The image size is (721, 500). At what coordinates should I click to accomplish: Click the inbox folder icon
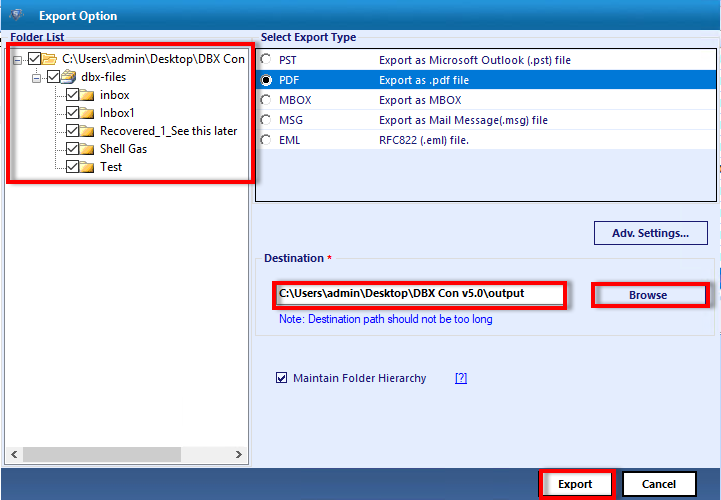[87, 95]
